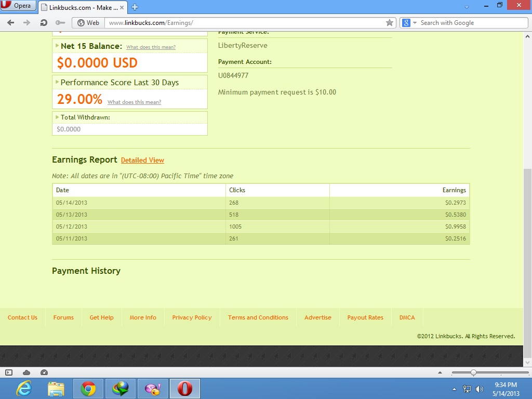The width and height of the screenshot is (532, 399).
Task: Open the Contact Us footer link
Action: 22,317
